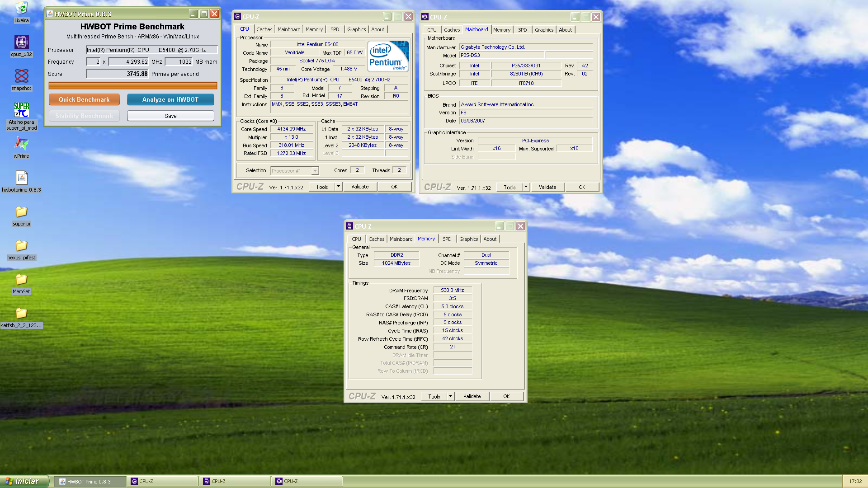Screen dimensions: 868x488
Task: Expand Tools dropdown arrow in Mainboard window
Action: click(x=526, y=187)
